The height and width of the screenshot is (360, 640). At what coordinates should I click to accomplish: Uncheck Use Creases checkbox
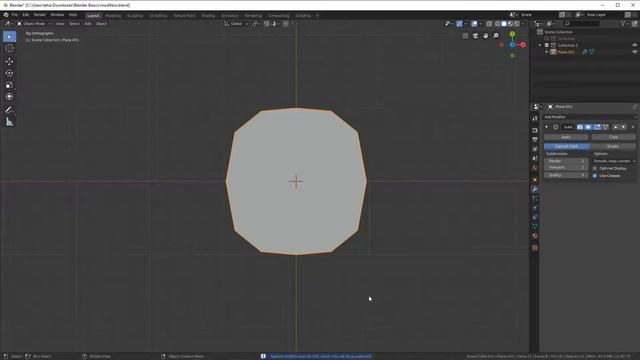point(595,176)
